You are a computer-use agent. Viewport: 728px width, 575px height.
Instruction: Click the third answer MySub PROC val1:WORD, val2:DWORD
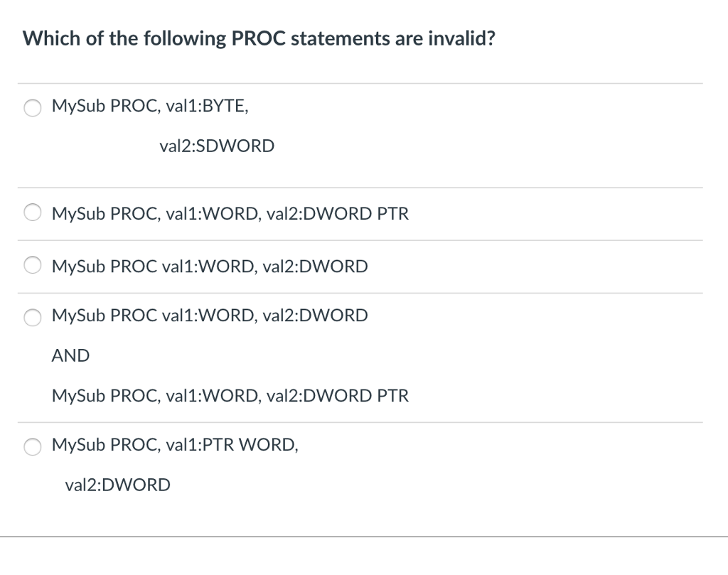(x=210, y=266)
